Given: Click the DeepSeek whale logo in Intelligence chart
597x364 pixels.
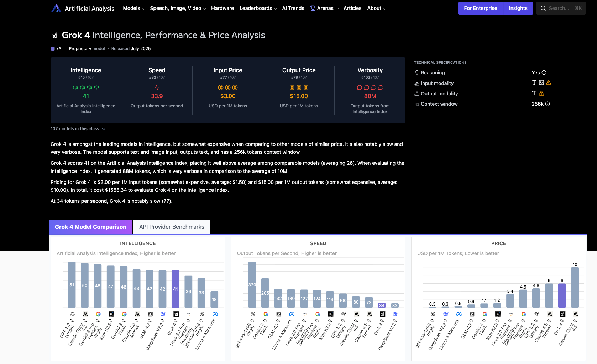Looking at the screenshot, I should tap(163, 314).
